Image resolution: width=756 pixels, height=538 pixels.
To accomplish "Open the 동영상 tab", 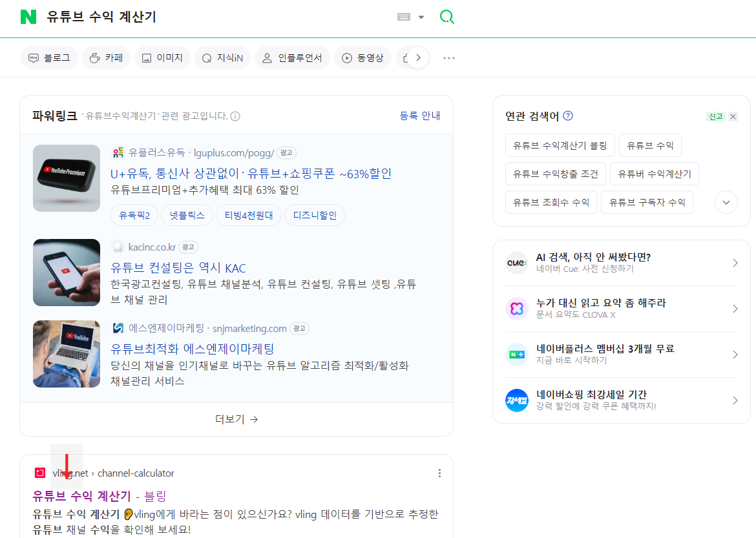I will click(362, 58).
